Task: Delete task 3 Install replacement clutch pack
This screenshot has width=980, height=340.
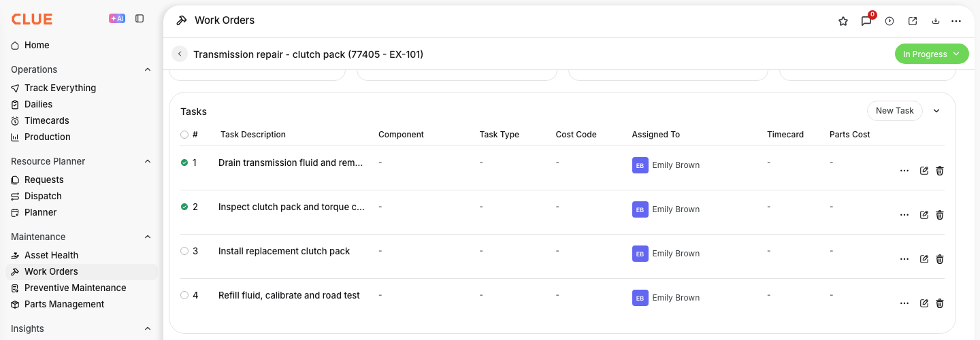Action: pyautogui.click(x=940, y=259)
